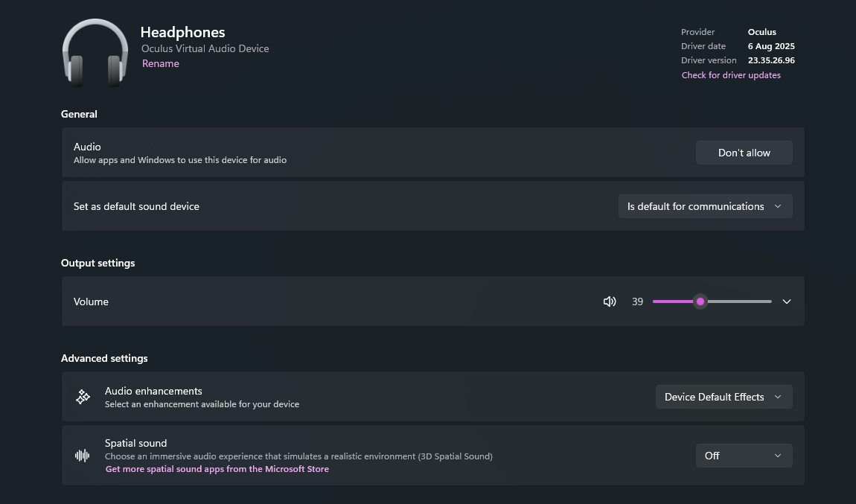The width and height of the screenshot is (856, 504).
Task: Click the large headphones device icon
Action: (95, 54)
